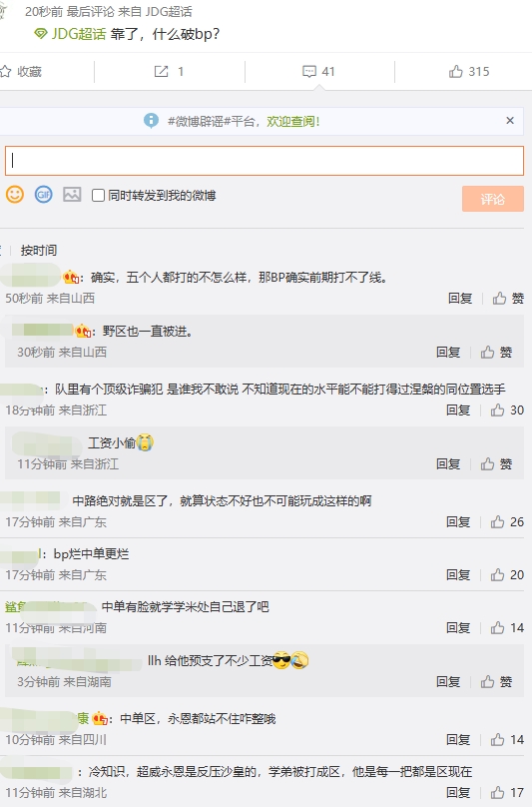Open the emoji picker smiley icon

click(15, 195)
